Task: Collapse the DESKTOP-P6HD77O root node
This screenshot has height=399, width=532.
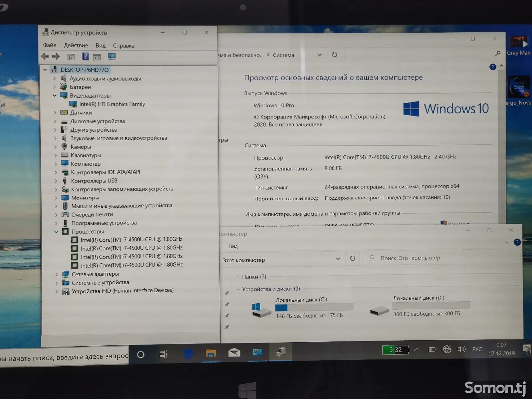Action: [x=45, y=70]
